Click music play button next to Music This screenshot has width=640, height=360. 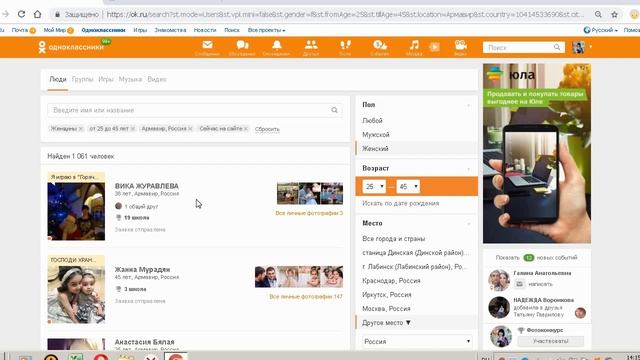tap(434, 47)
